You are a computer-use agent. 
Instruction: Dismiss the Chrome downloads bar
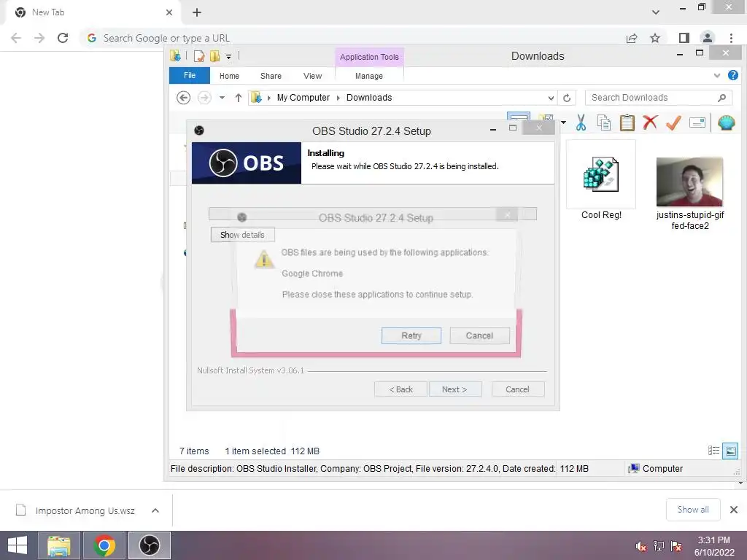pyautogui.click(x=734, y=510)
